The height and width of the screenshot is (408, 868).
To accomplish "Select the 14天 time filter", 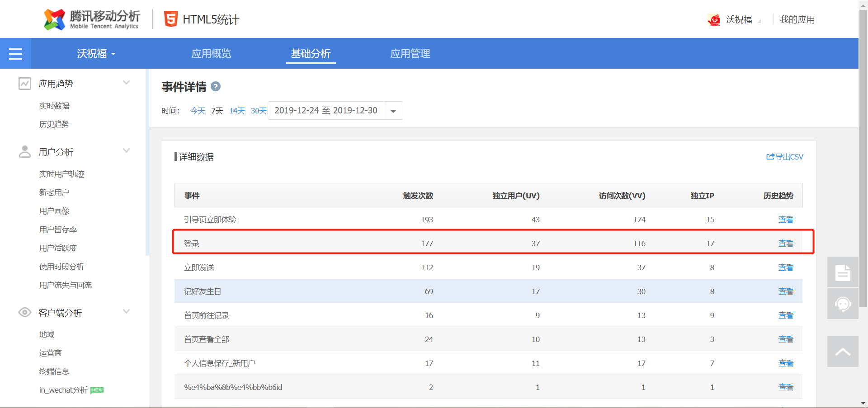I will click(x=237, y=111).
